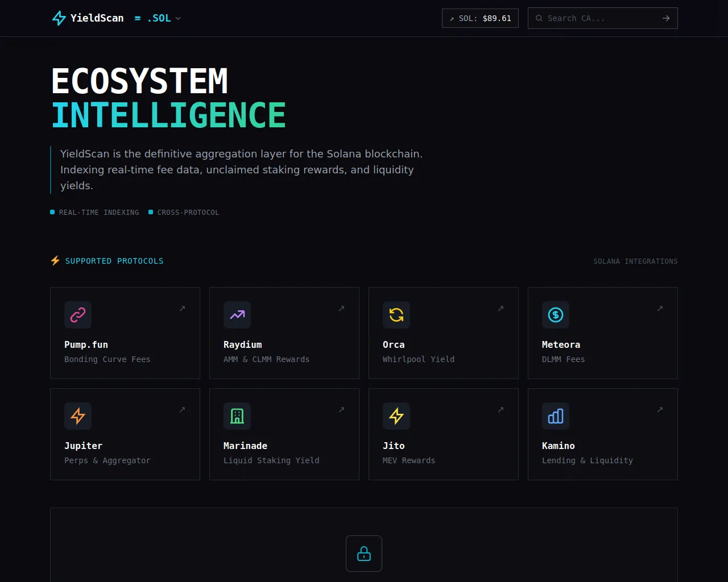This screenshot has height=582, width=728.
Task: Click the Liquid Staking Yield subtitle
Action: pyautogui.click(x=271, y=460)
